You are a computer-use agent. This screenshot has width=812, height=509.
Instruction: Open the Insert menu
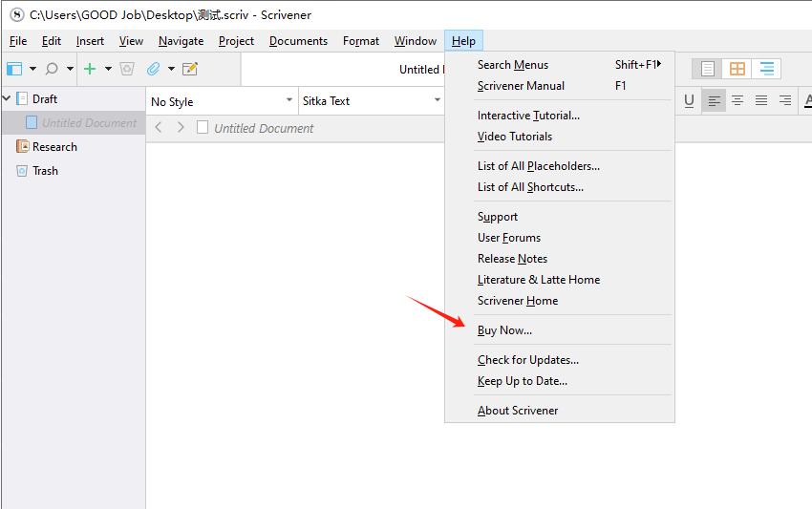[90, 41]
